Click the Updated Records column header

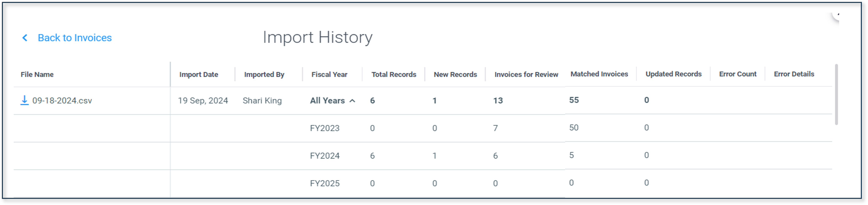pos(673,74)
